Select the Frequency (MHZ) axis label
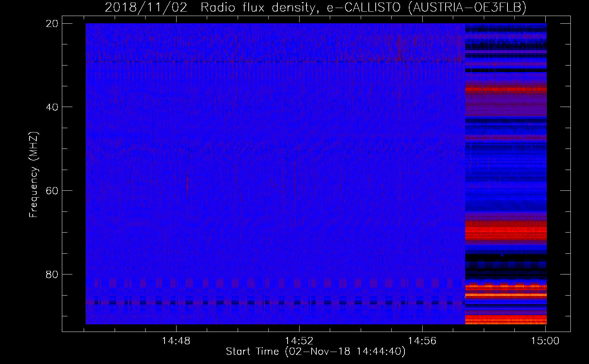Viewport: 589px width, 364px height. (x=33, y=175)
